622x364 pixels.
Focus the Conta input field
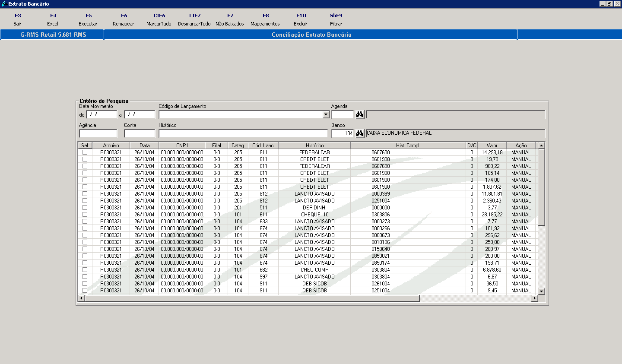pyautogui.click(x=140, y=133)
